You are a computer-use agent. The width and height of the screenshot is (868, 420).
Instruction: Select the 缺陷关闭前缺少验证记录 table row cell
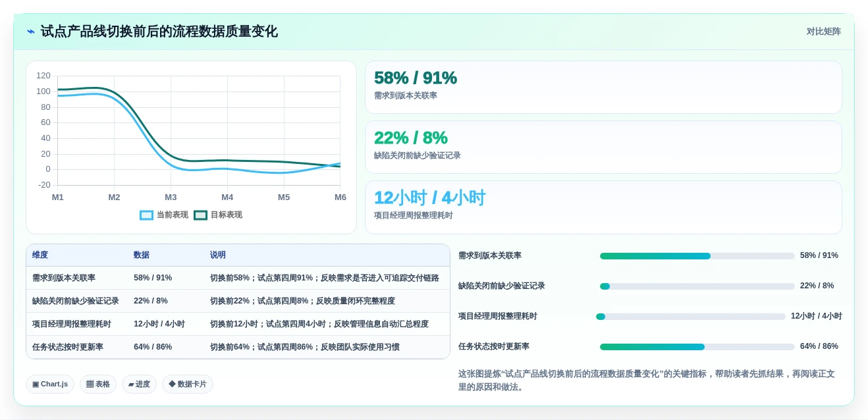(76, 302)
